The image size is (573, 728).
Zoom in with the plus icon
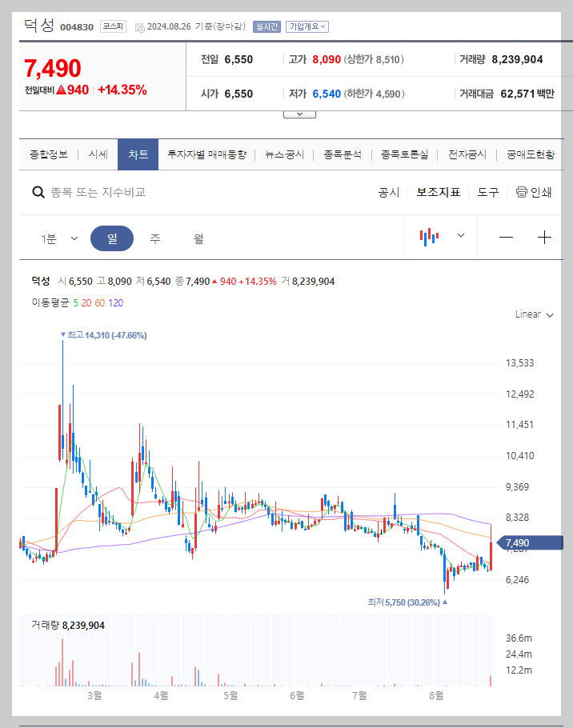pos(545,237)
